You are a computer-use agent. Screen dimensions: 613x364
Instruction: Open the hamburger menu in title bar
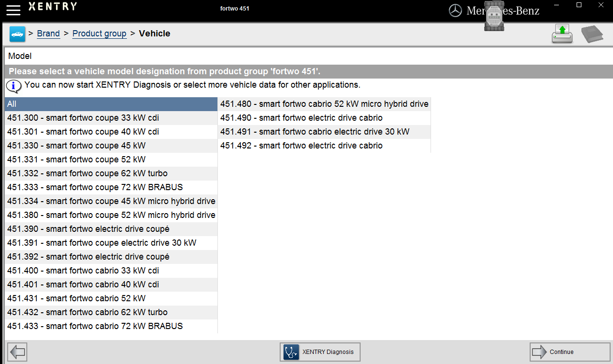(x=13, y=10)
